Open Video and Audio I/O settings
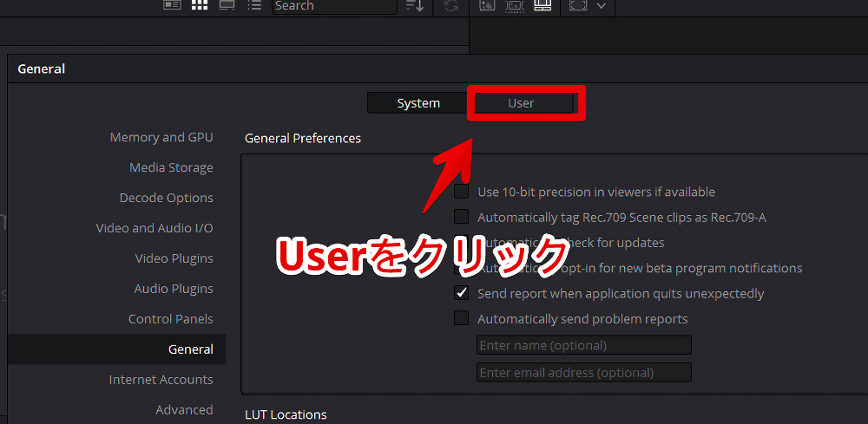Screen dimensions: 868x424 (x=155, y=228)
